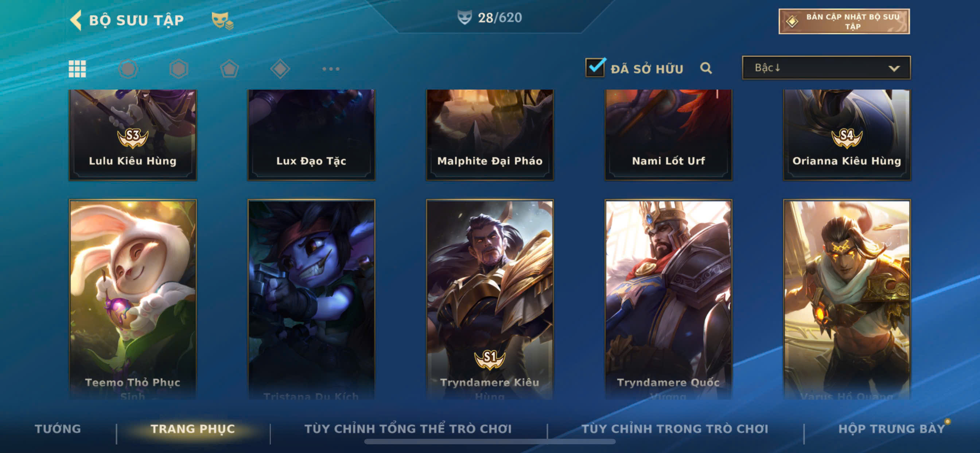Select the all-skins grid view icon
Screen dimensions: 980x453
pyautogui.click(x=77, y=69)
